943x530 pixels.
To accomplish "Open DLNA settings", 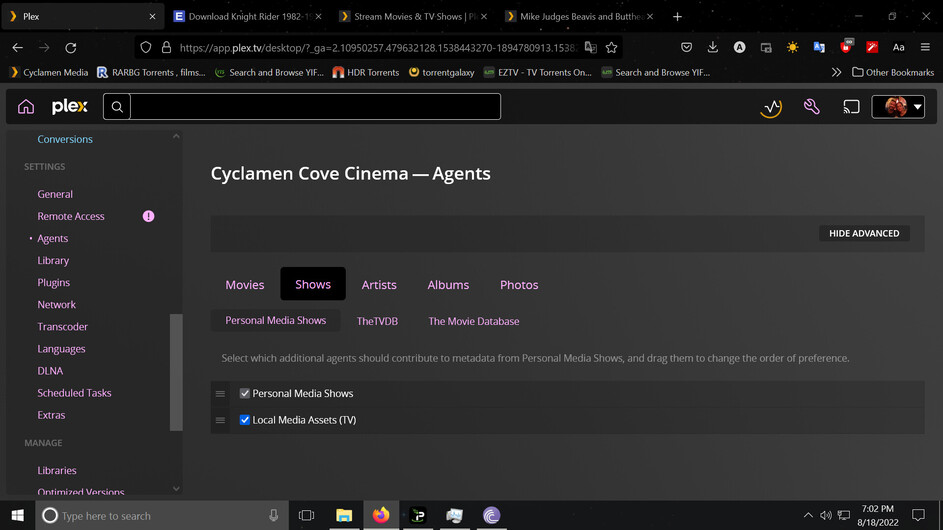I will [x=50, y=371].
